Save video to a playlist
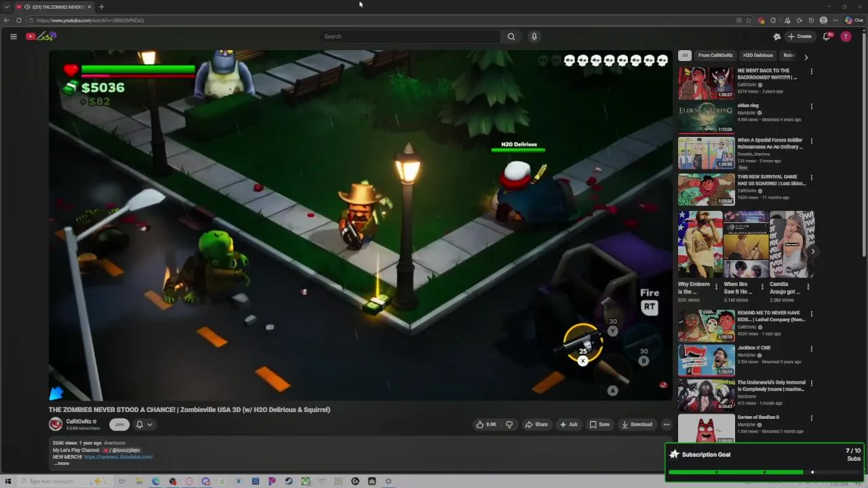The height and width of the screenshot is (488, 868). 599,424
